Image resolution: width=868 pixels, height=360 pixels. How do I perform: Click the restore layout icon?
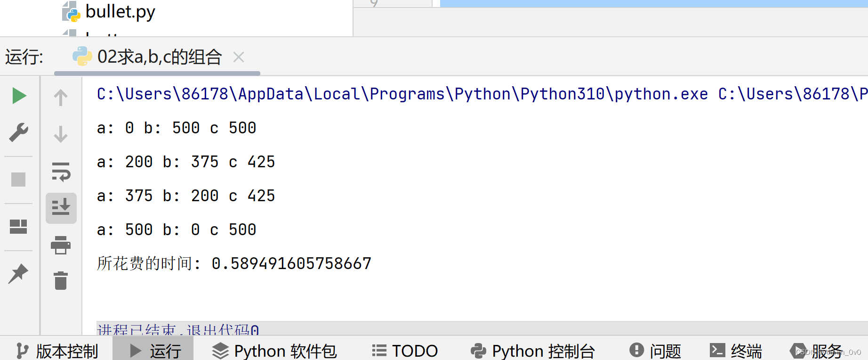[x=18, y=227]
